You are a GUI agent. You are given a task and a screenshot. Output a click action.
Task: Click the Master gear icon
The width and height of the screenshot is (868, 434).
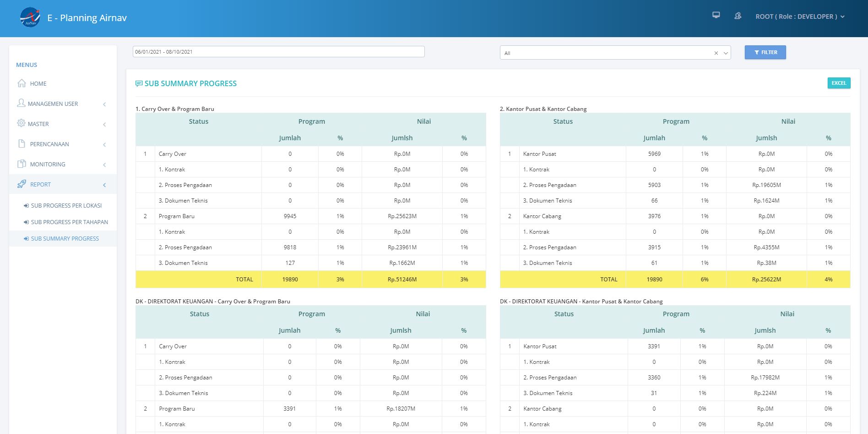click(x=21, y=124)
